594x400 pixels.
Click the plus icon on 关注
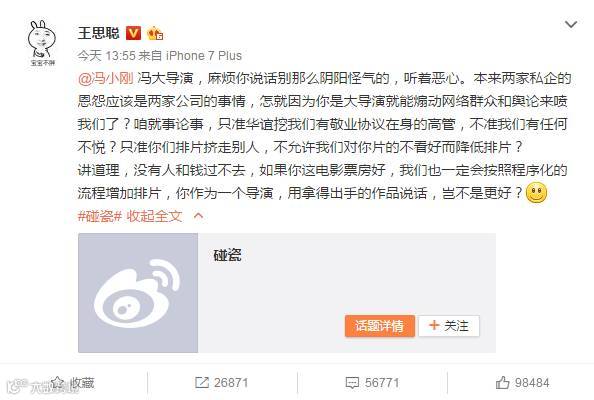(434, 325)
